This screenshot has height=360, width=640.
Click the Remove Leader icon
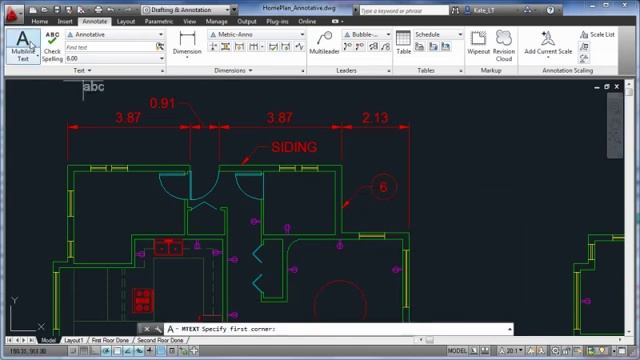(360, 47)
